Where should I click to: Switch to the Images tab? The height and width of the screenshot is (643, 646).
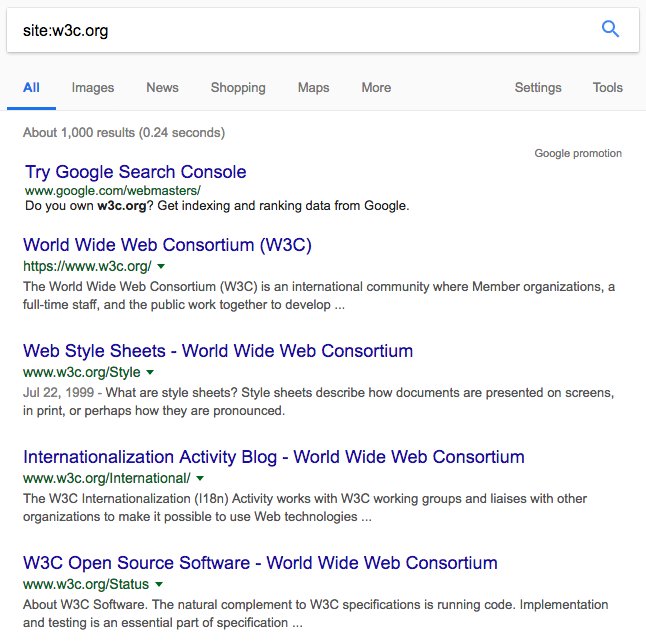pyautogui.click(x=93, y=88)
